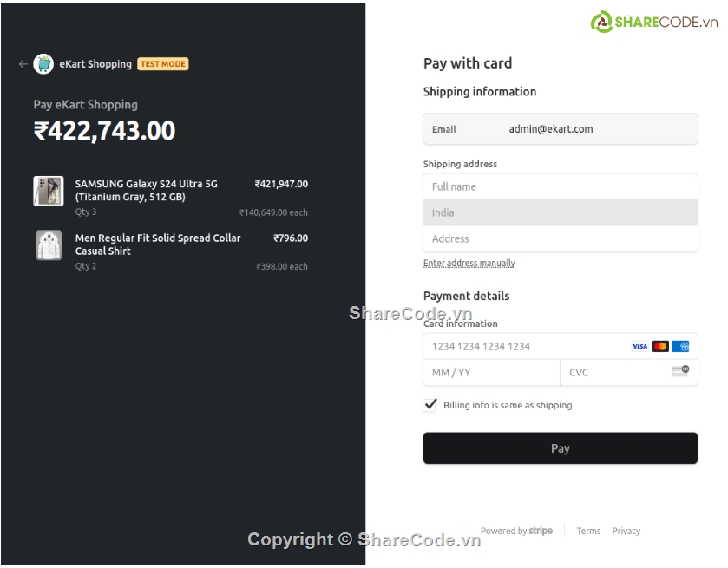Focus the MM / YY expiry field

(x=491, y=372)
